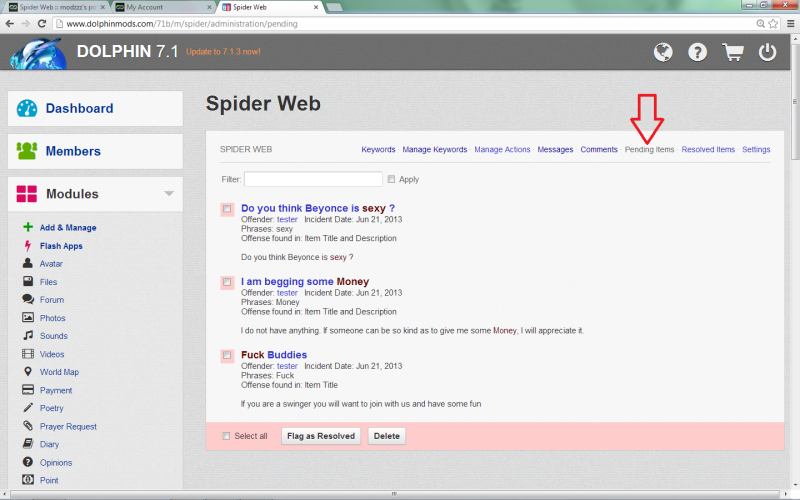Click the shopping cart icon
Viewport: 800px width, 500px height.
click(733, 52)
